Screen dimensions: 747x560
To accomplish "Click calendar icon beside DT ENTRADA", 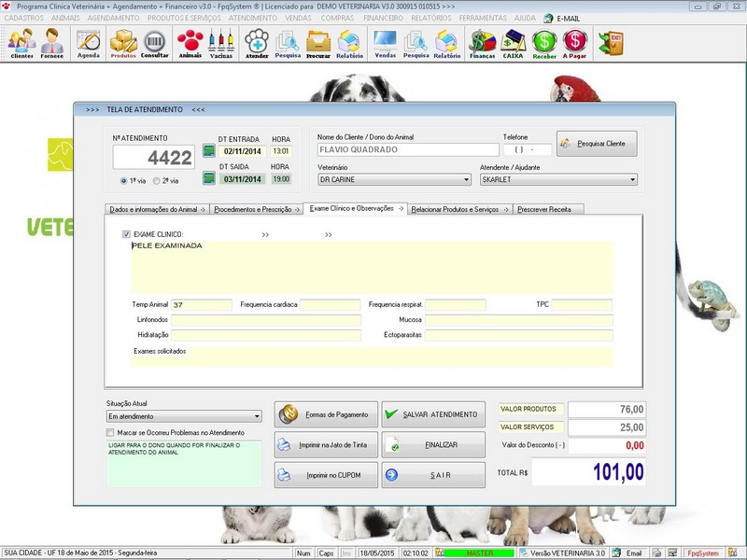I will (208, 151).
